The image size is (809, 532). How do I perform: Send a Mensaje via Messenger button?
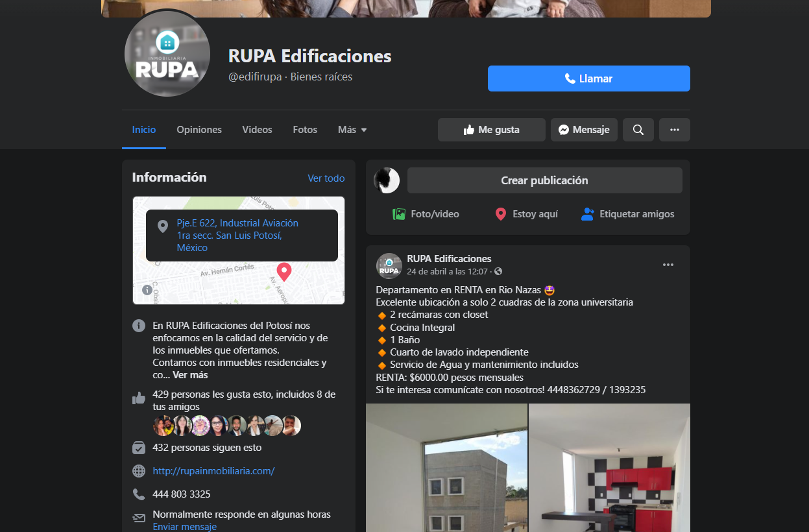click(x=584, y=130)
